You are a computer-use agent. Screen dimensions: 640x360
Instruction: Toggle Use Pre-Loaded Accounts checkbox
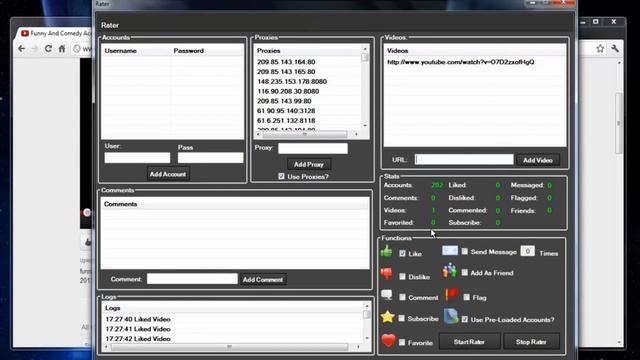[464, 319]
